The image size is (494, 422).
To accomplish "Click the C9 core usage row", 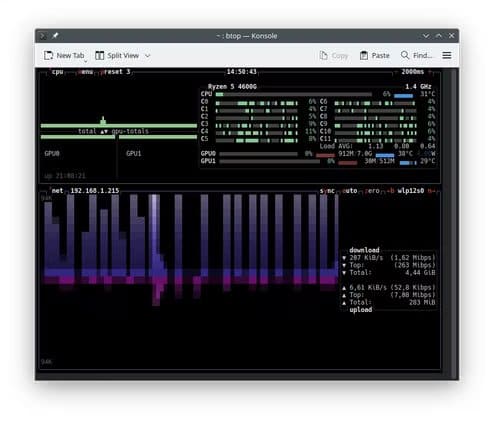I will click(377, 124).
